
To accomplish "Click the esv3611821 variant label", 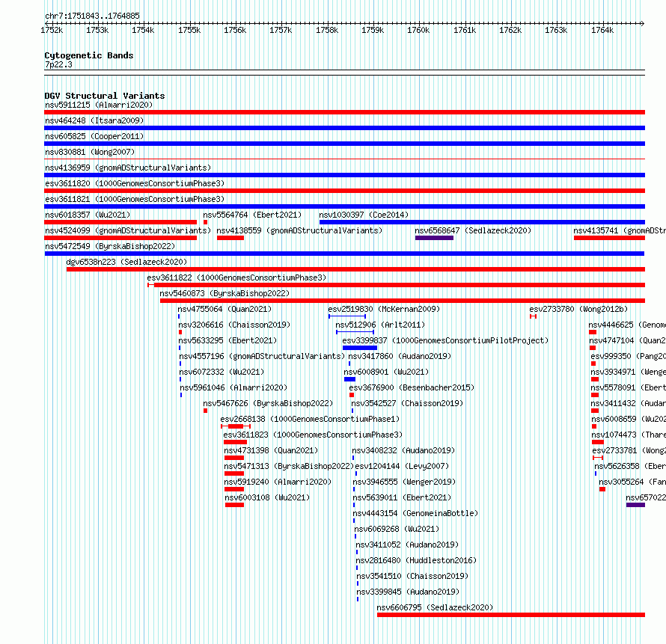I will 135,199.
